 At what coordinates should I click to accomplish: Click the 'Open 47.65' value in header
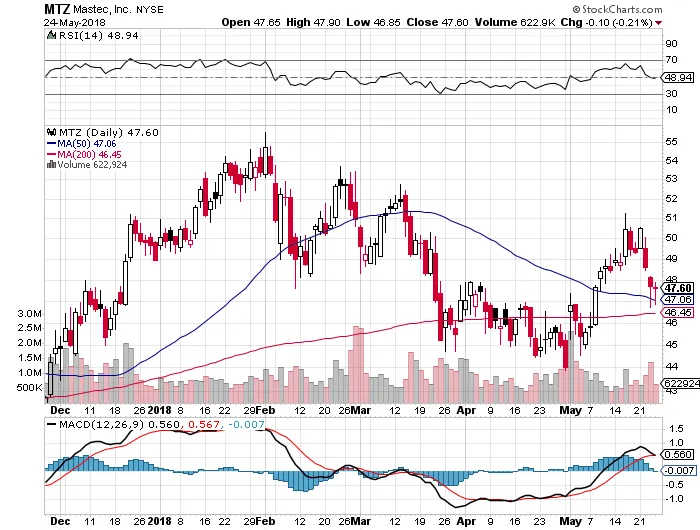(251, 22)
